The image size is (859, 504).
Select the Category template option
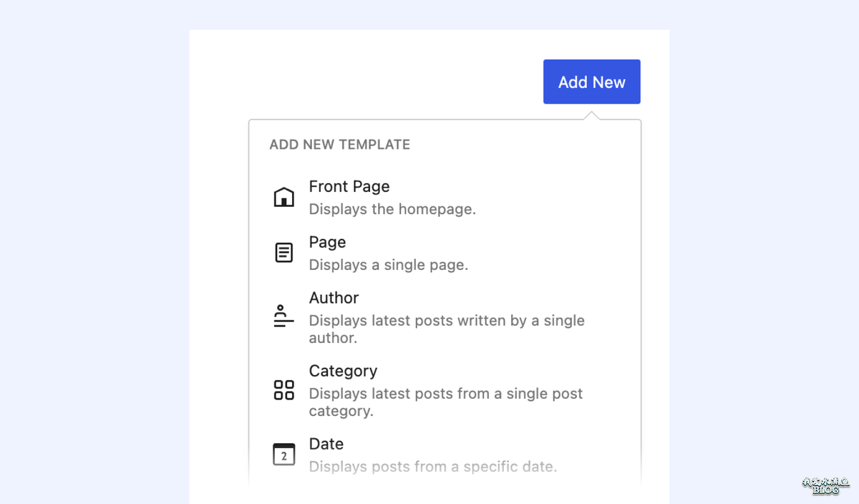tap(343, 371)
